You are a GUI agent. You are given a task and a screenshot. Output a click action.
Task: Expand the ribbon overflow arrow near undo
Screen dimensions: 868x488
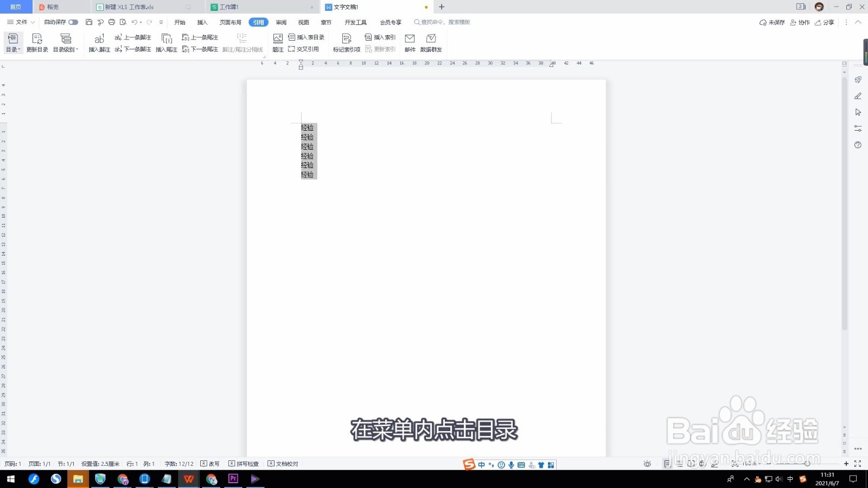161,22
